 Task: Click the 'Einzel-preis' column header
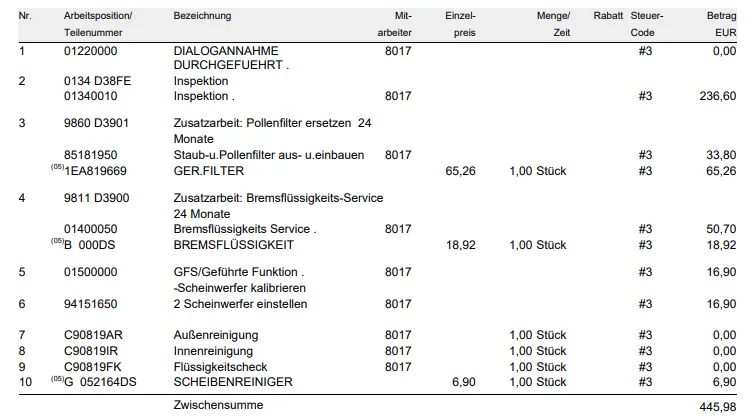tap(461, 25)
